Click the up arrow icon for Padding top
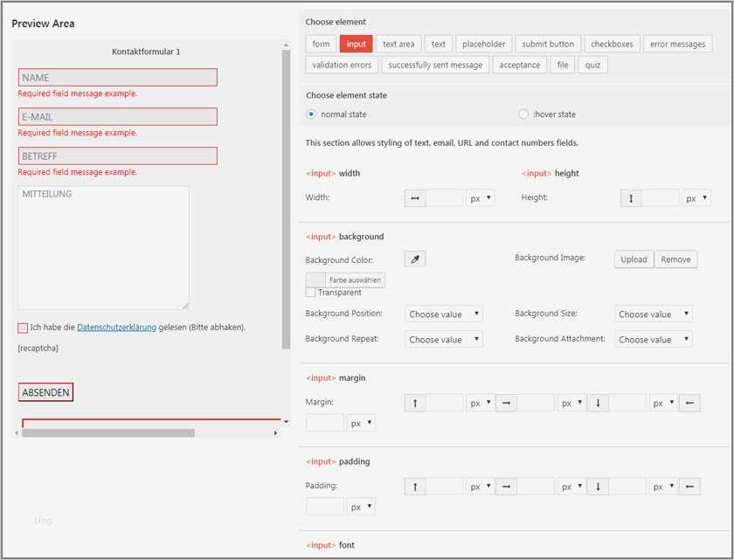 [x=414, y=486]
